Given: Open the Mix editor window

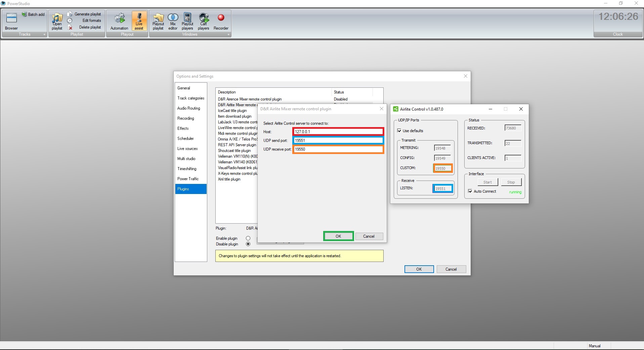Looking at the screenshot, I should 173,21.
